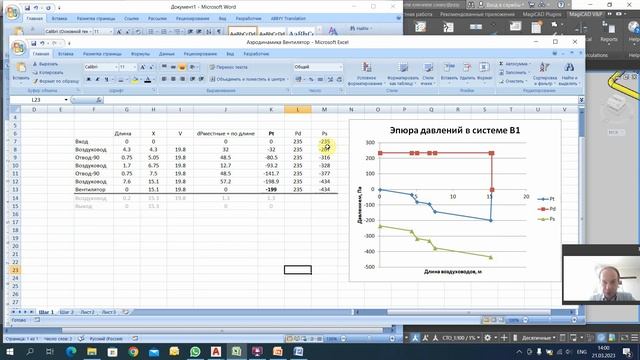The image size is (640, 360).
Task: Apply comma style number format
Action: click(320, 80)
